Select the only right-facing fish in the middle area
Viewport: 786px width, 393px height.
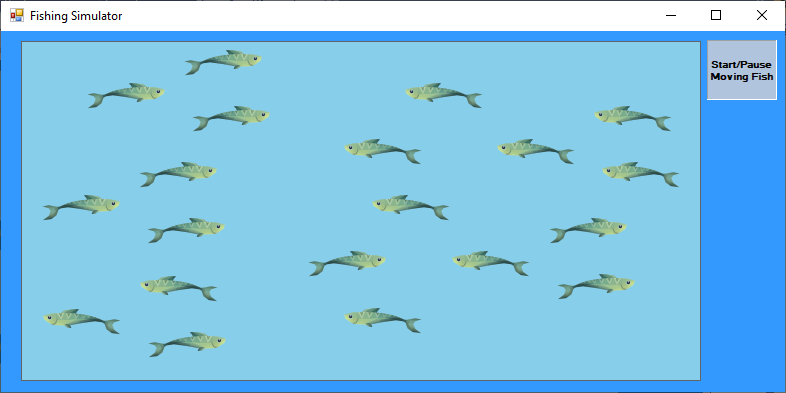pyautogui.click(x=347, y=264)
